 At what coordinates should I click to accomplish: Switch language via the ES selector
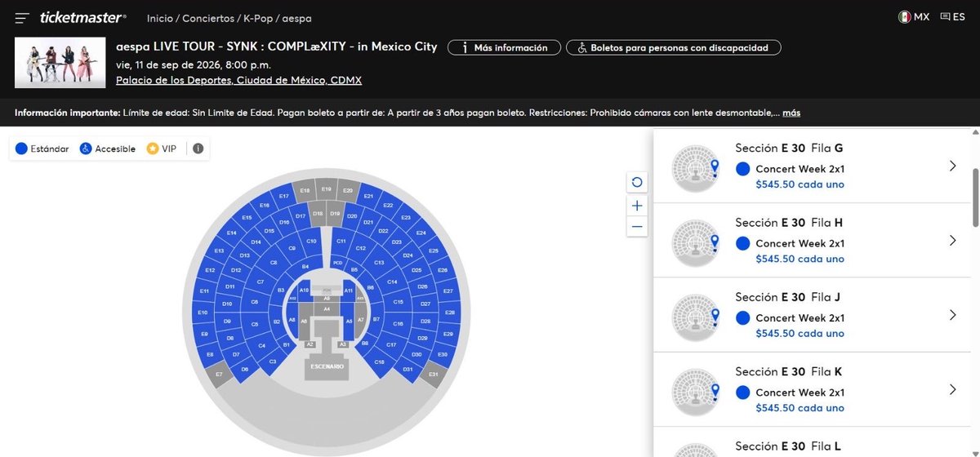tap(953, 17)
